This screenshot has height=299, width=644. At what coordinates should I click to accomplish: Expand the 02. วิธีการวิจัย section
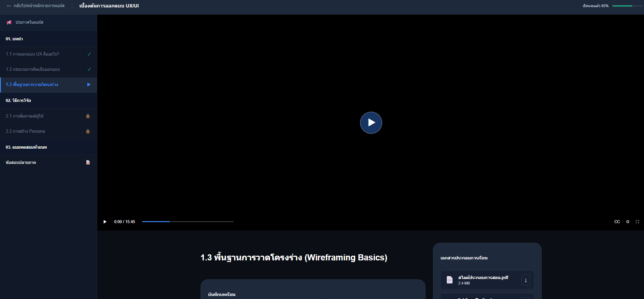48,101
